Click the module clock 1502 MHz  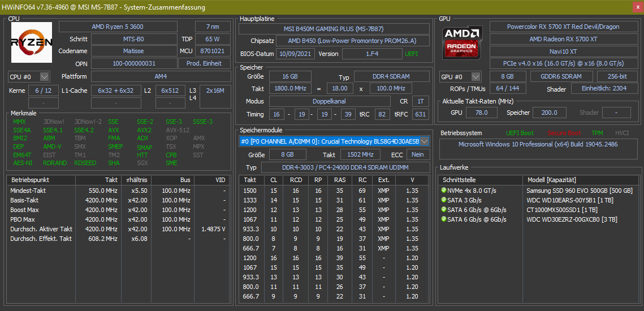pyautogui.click(x=360, y=154)
